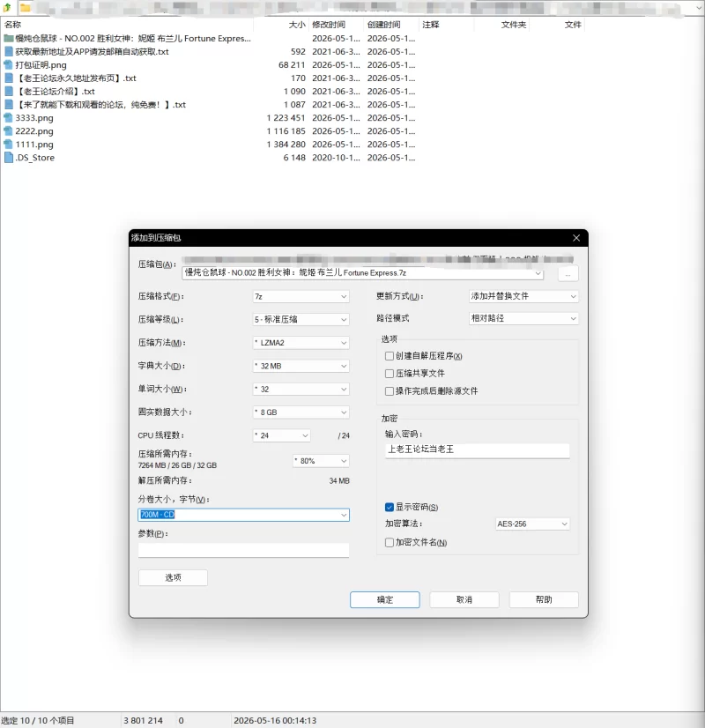Click the 3333.png image file icon
The width and height of the screenshot is (705, 728).
pyautogui.click(x=8, y=118)
